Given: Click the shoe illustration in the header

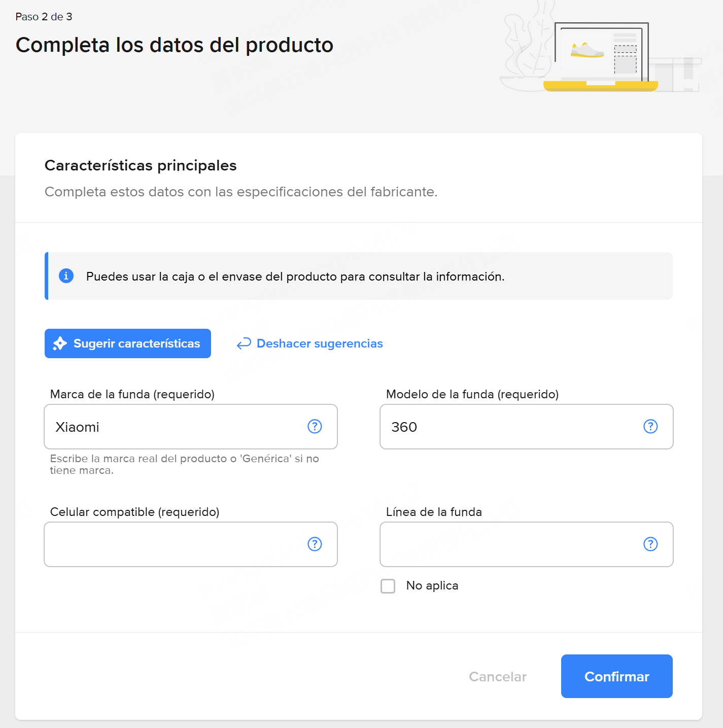Looking at the screenshot, I should tap(586, 51).
